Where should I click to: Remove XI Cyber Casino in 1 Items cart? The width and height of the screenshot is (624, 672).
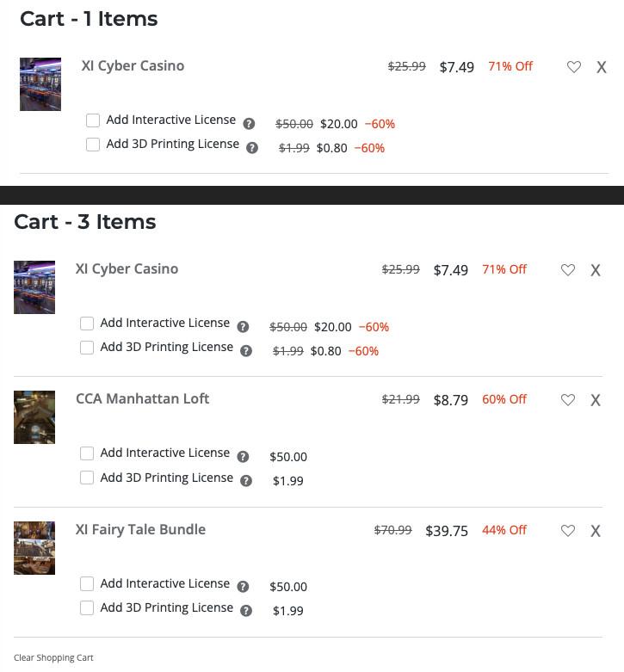602,67
